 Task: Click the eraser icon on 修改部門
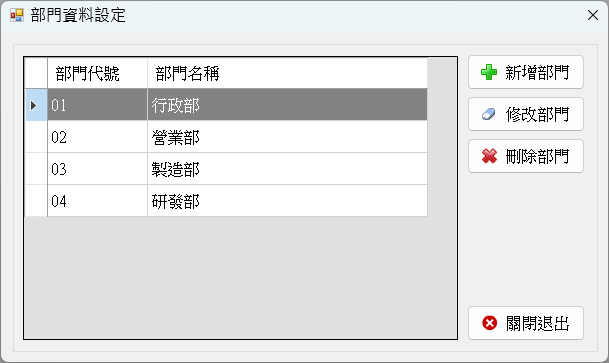[489, 115]
